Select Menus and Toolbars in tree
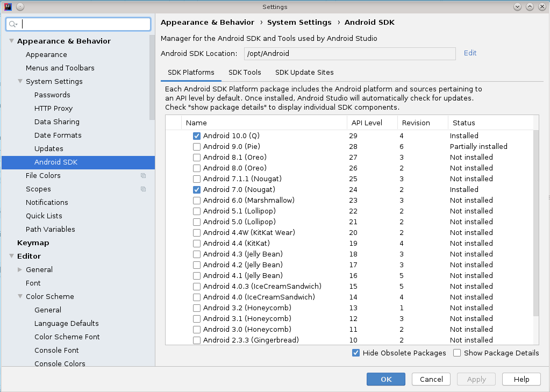 coord(60,68)
